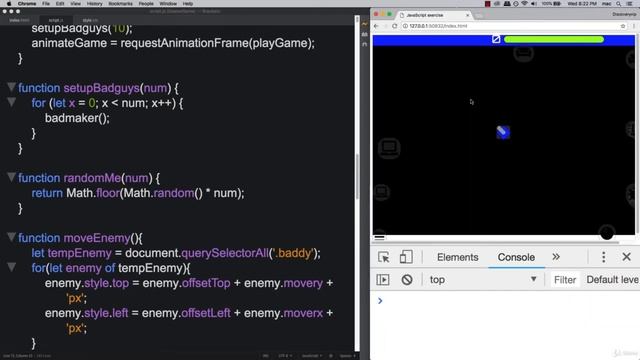Screen dimensions: 640x360
Task: Open the Chrome application menu
Action: click(x=27, y=4)
